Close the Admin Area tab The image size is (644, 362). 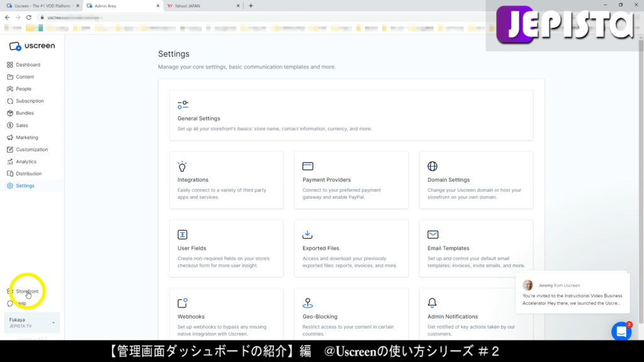click(158, 6)
